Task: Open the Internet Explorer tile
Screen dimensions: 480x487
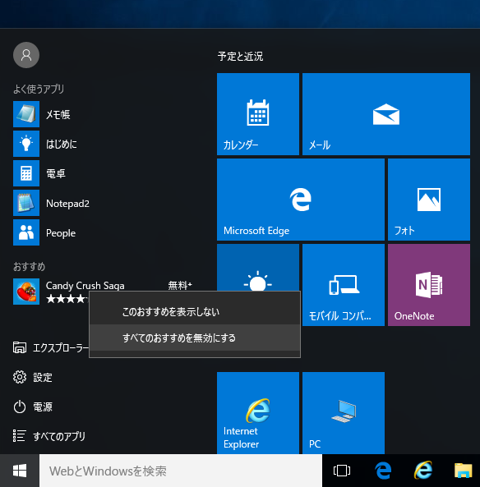Action: click(x=258, y=413)
